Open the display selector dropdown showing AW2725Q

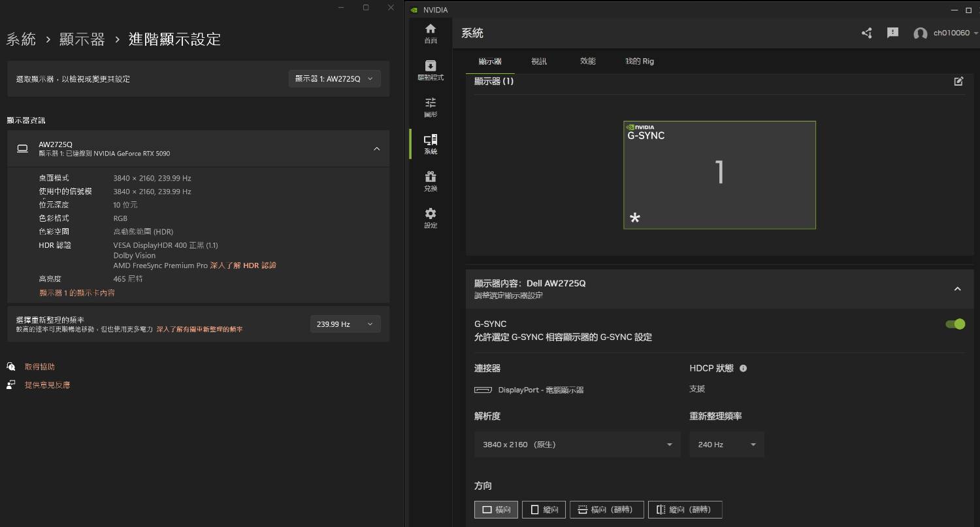[x=335, y=78]
